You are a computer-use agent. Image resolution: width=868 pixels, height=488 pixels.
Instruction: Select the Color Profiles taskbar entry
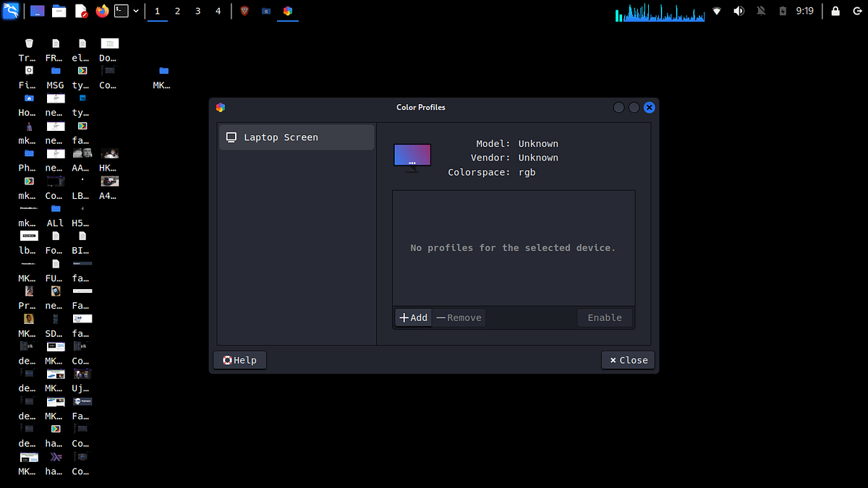click(x=288, y=11)
